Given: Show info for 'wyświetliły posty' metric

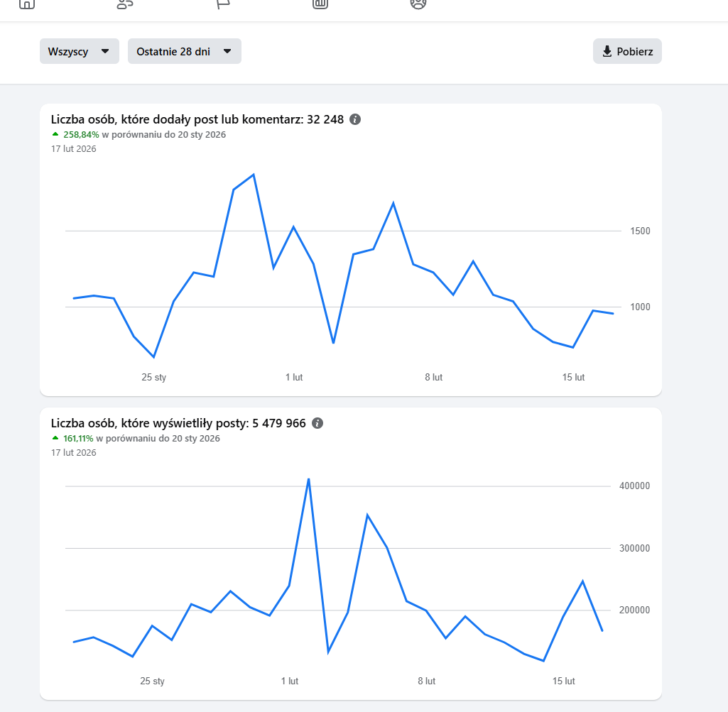Looking at the screenshot, I should (x=317, y=423).
